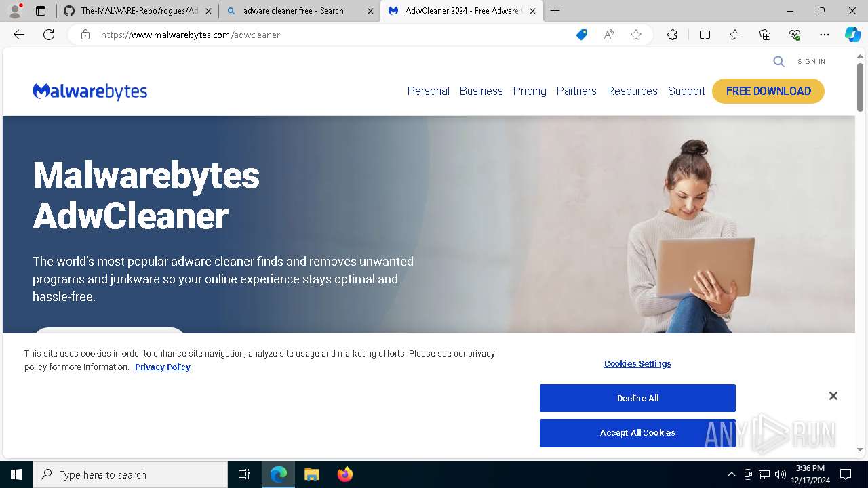Viewport: 868px width, 488px height.
Task: Open a new tab with plus button
Action: pyautogui.click(x=555, y=11)
